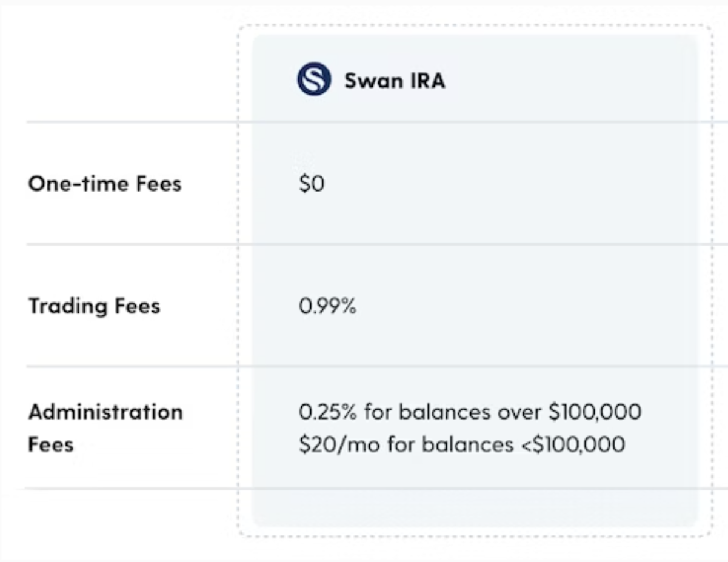Viewport: 728px width, 562px height.
Task: Select the 0.25% for balances over $100,000 line
Action: 470,412
